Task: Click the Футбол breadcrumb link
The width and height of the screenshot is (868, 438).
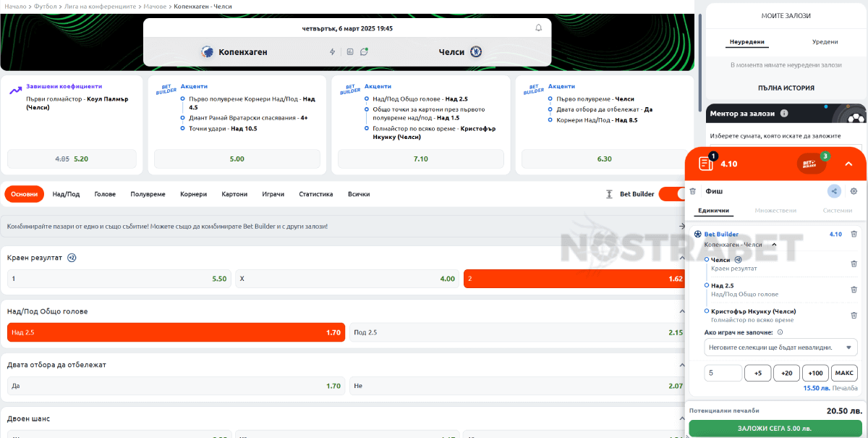Action: [x=45, y=6]
